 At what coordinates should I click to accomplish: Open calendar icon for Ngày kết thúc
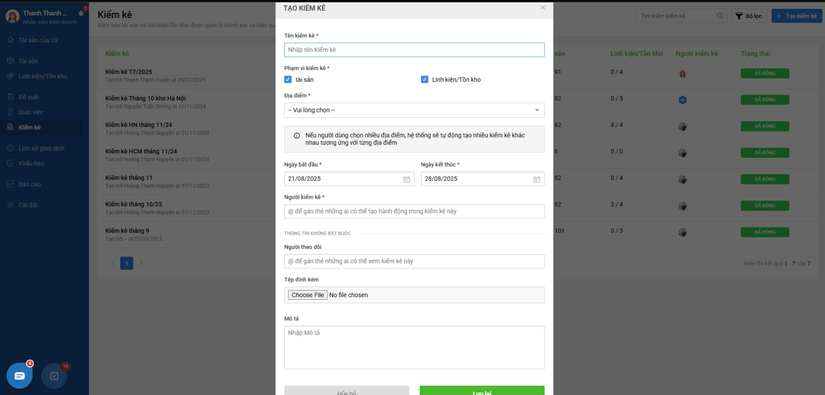pos(537,179)
